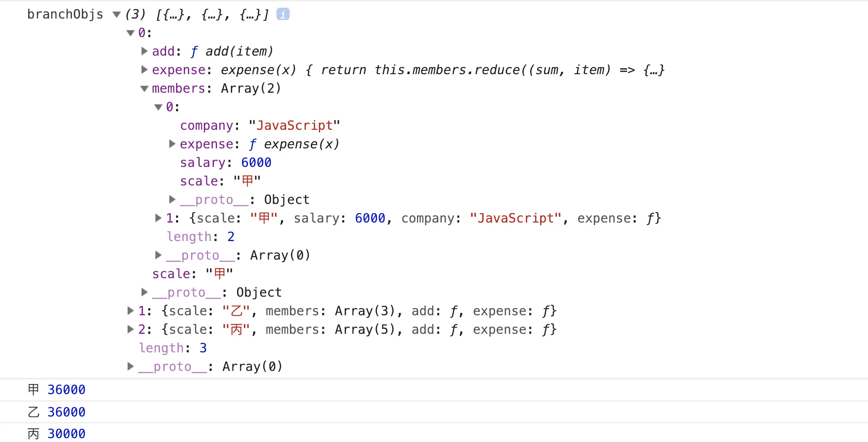Expand the add function property
868x442 pixels.
144,51
